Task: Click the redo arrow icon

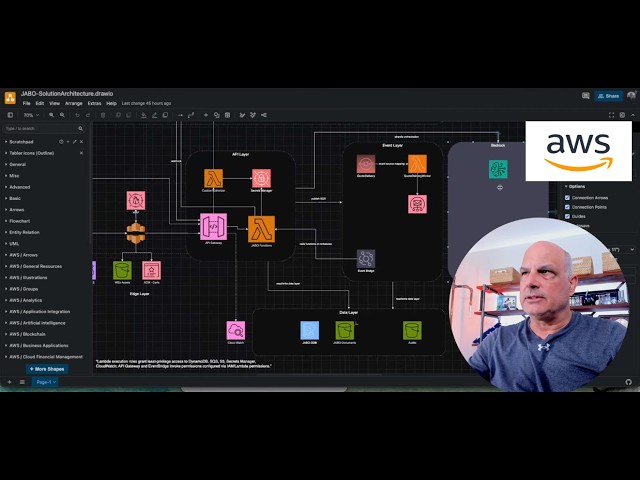Action: pos(88,115)
